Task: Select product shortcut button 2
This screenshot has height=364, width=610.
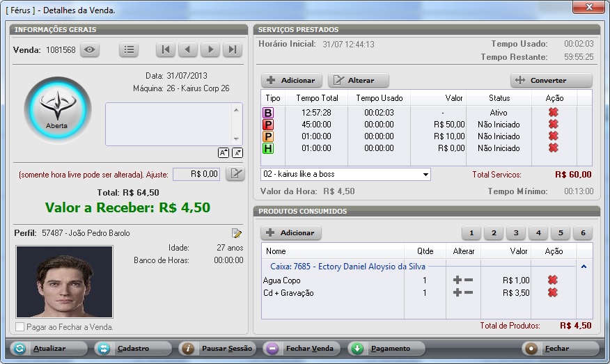Action: 494,233
